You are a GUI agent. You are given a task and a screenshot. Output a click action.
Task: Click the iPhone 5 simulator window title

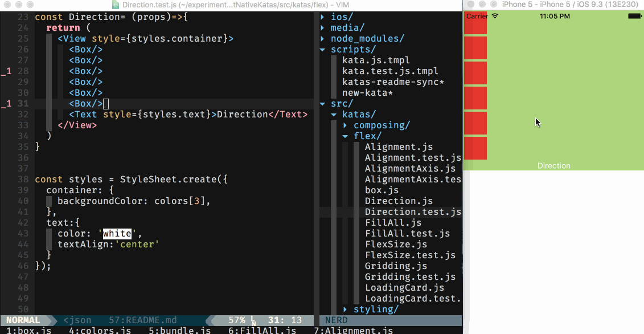point(571,5)
